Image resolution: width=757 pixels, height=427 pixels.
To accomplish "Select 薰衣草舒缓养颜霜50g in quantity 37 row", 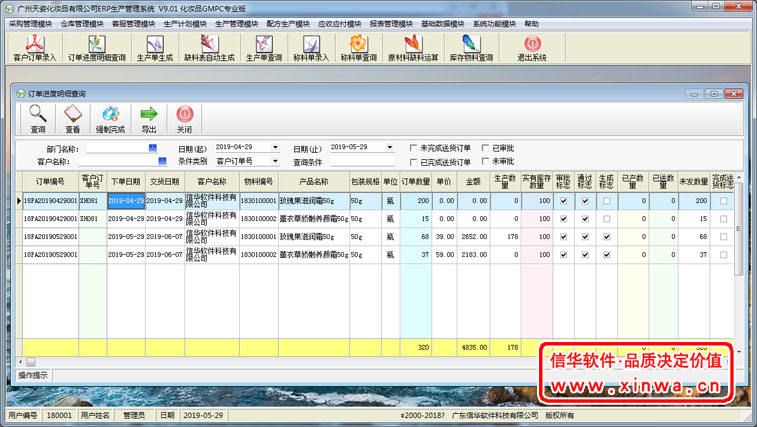I will tap(314, 255).
